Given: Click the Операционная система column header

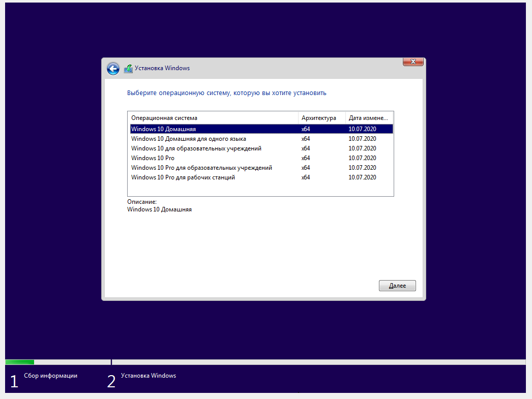Looking at the screenshot, I should pyautogui.click(x=213, y=118).
